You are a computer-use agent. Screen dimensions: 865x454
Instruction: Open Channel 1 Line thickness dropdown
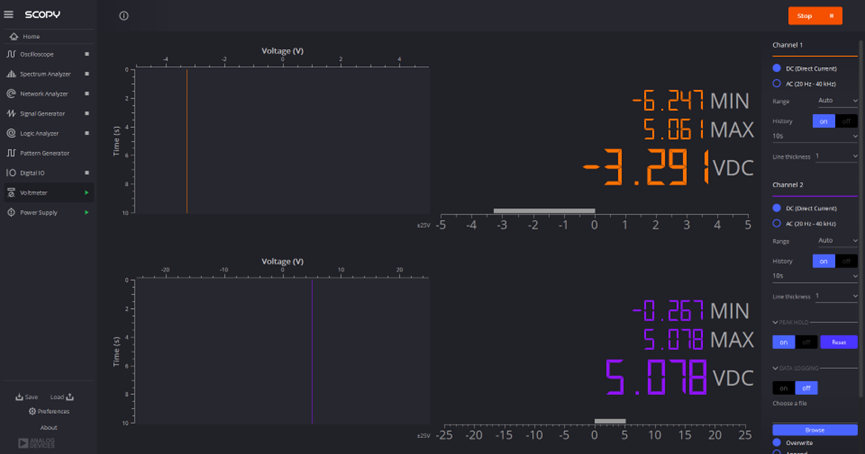coord(836,157)
